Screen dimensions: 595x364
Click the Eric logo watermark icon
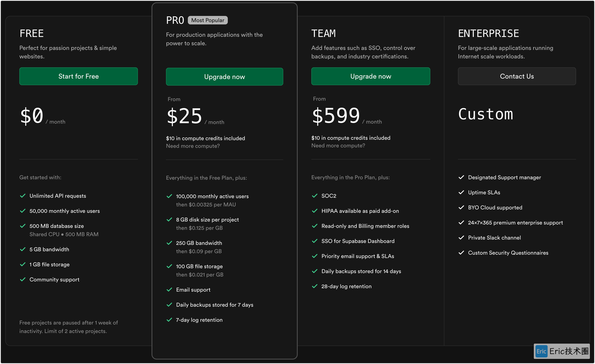(541, 351)
